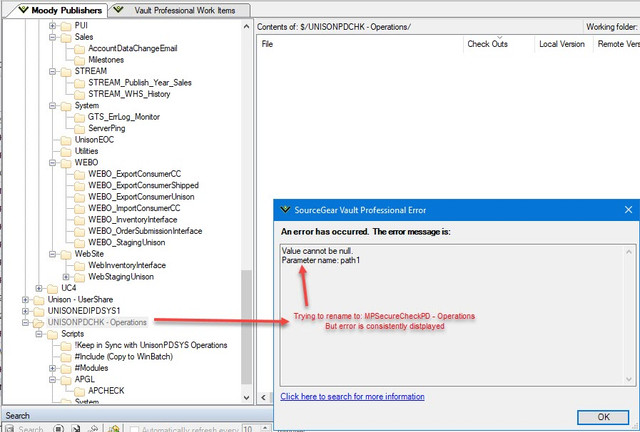The image size is (640, 432).
Task: Sort by the Local Version column header
Action: (x=564, y=44)
